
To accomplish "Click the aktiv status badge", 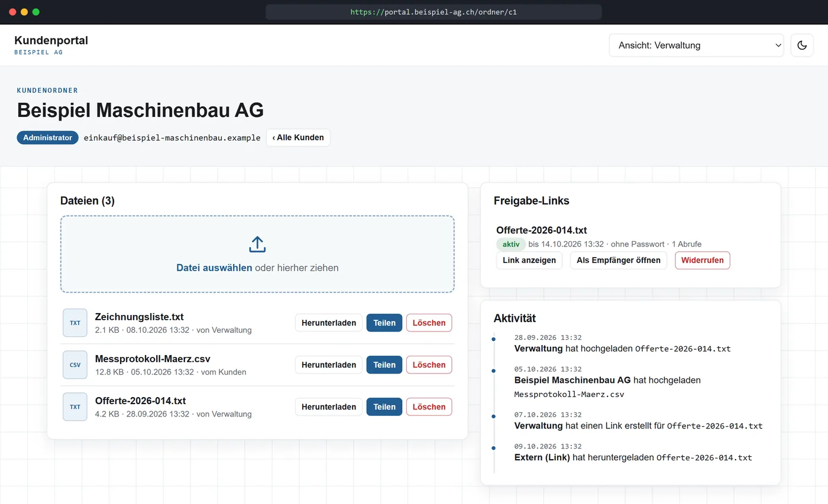I will tap(511, 244).
